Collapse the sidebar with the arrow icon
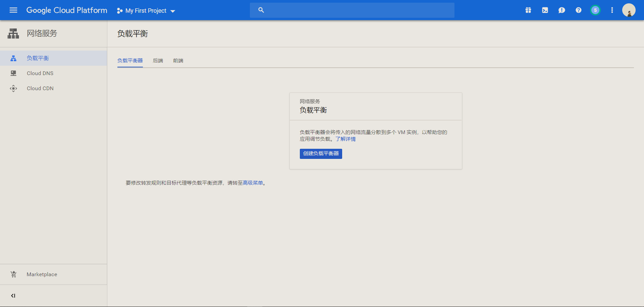Viewport: 644px width, 307px height. [13, 296]
